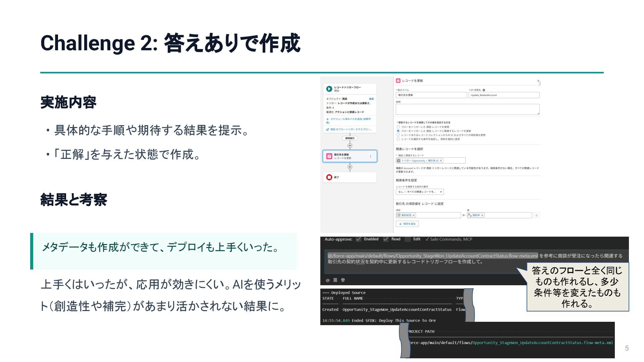This screenshot has width=644, height=362.
Task: Click the red End (終了) stop icon
Action: [329, 177]
